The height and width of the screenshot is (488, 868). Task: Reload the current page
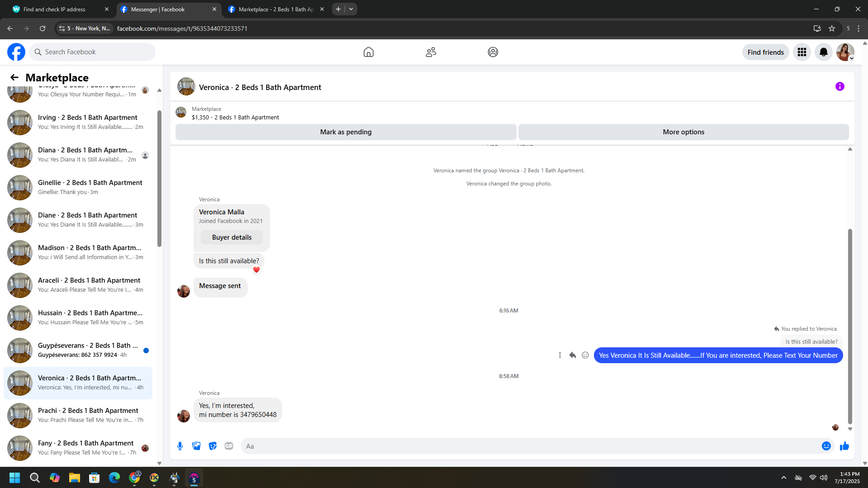43,28
